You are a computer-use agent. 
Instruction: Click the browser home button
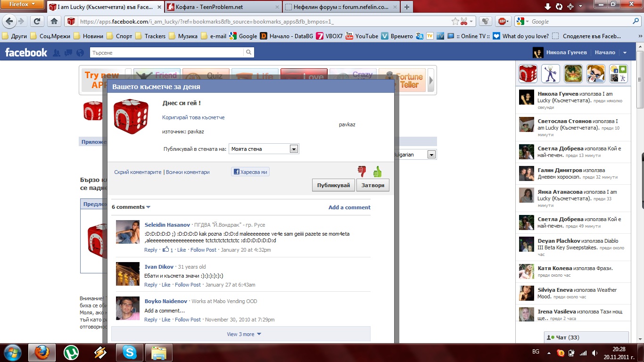pos(54,21)
